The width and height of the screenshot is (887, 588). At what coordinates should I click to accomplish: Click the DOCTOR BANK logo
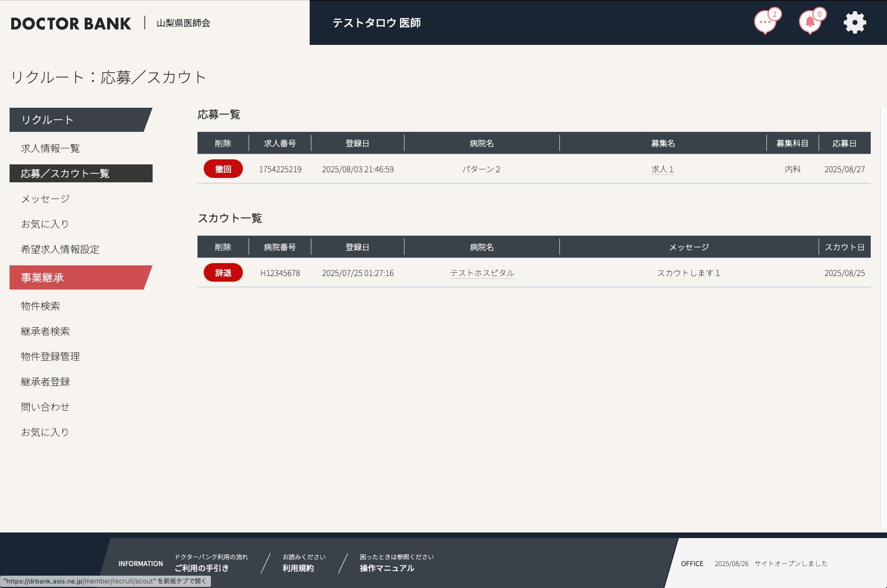(71, 24)
